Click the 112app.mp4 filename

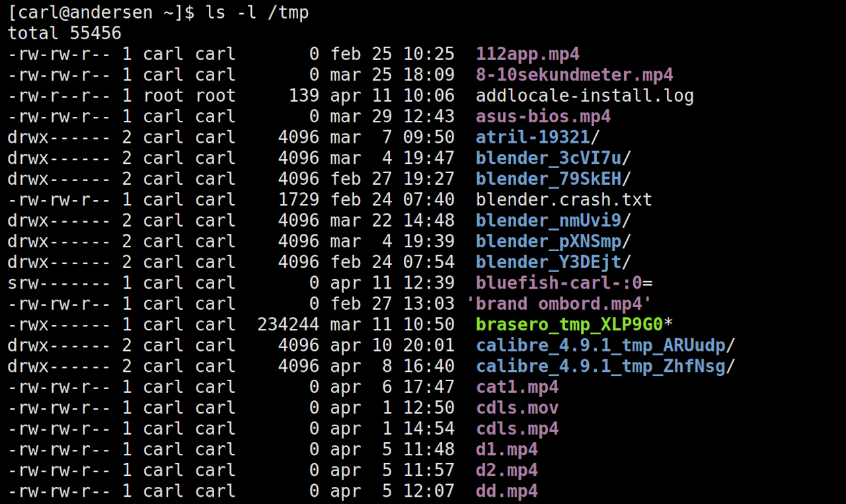pyautogui.click(x=527, y=54)
